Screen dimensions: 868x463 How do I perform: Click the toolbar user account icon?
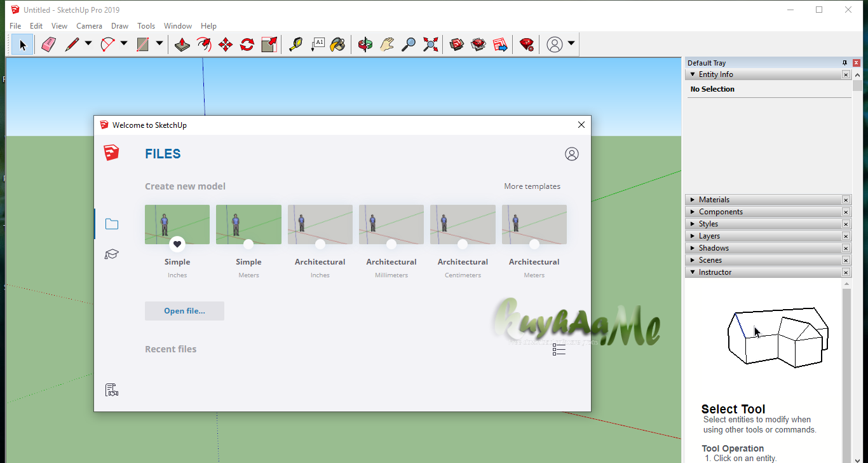tap(555, 45)
